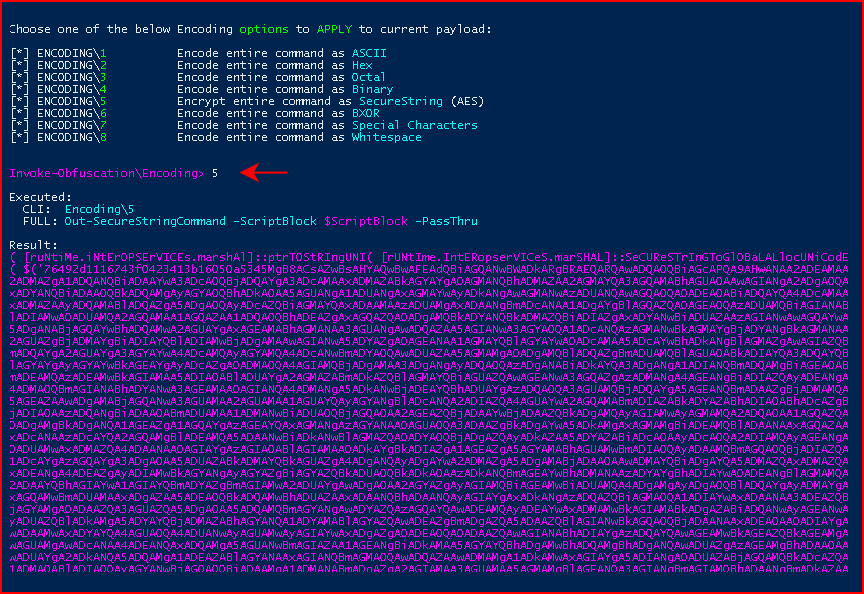Click the cyan "ASCII" encoding name
Screen dimensions: 864x594
pyautogui.click(x=369, y=53)
